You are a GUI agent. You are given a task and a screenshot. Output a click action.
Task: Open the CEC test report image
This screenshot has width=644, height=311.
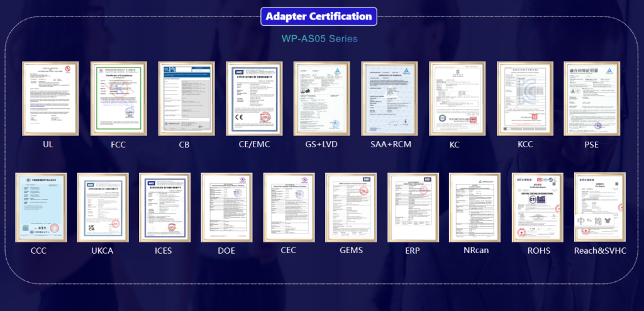coord(289,208)
